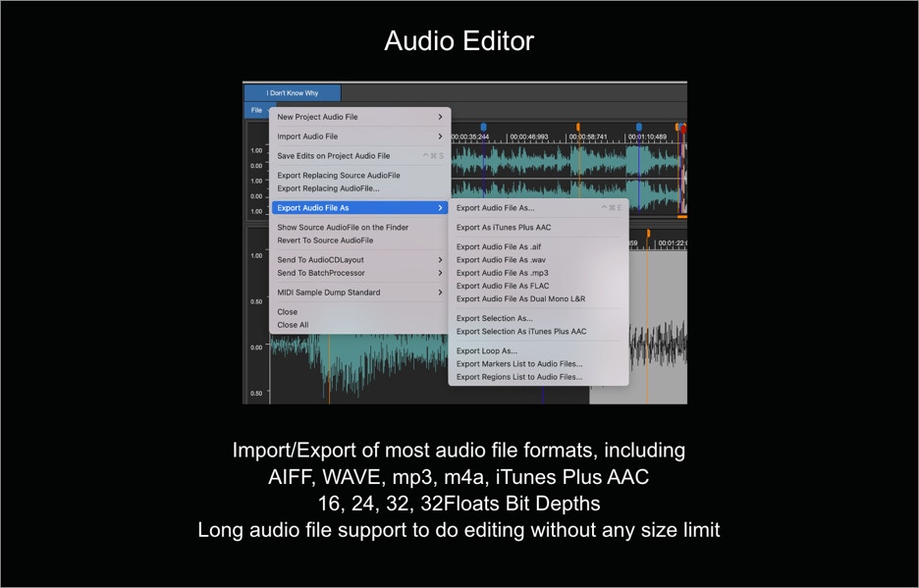The width and height of the screenshot is (919, 588).
Task: Switch to the I Don't Know Why tab
Action: coord(293,93)
